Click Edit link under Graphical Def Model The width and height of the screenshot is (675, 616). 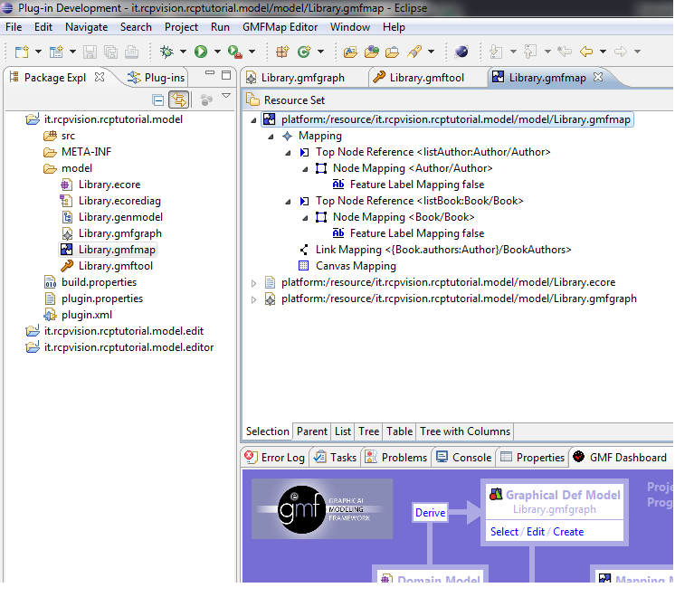(536, 532)
